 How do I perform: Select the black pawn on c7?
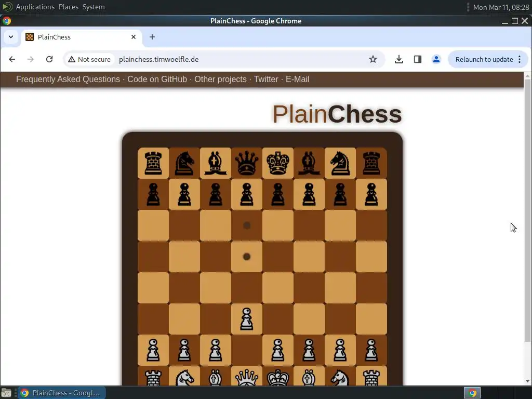(216, 194)
